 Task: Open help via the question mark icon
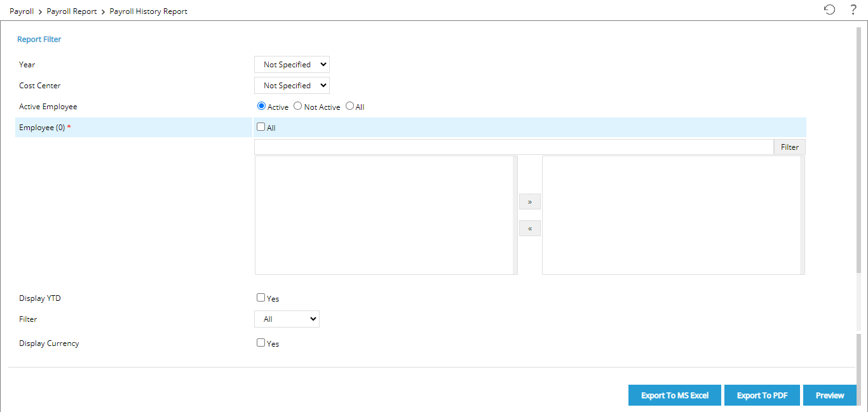853,10
